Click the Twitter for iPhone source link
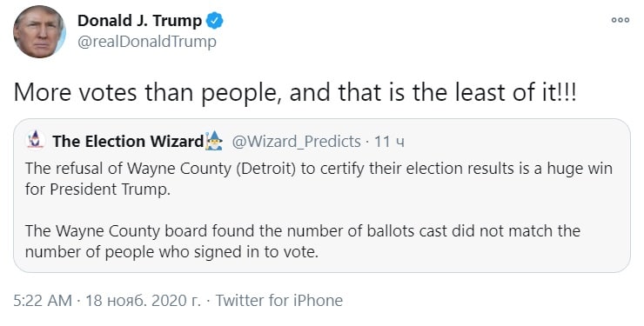This screenshot has width=644, height=326. pos(279,301)
